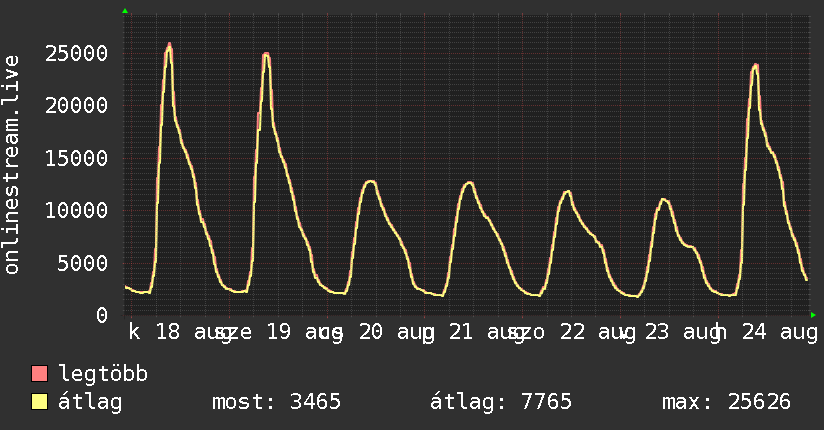Viewport: 824px width, 430px height.
Task: Click the '21 aug' x-axis date label
Action: click(487, 332)
